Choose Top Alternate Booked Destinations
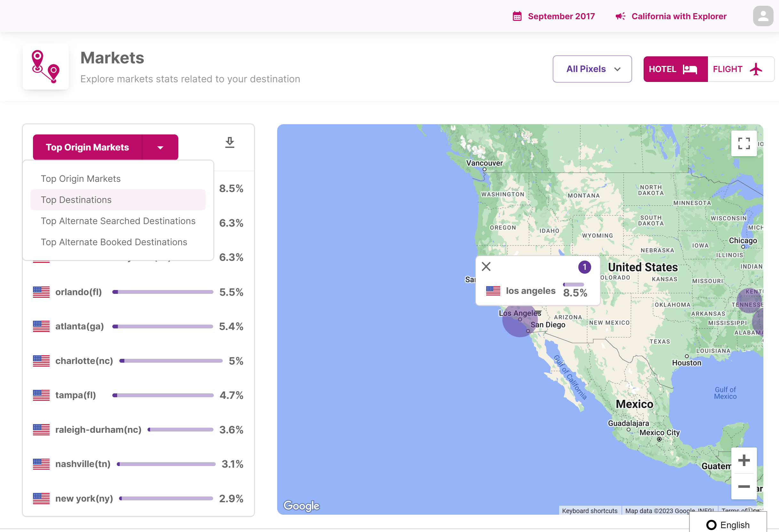This screenshot has height=532, width=779. tap(118, 242)
